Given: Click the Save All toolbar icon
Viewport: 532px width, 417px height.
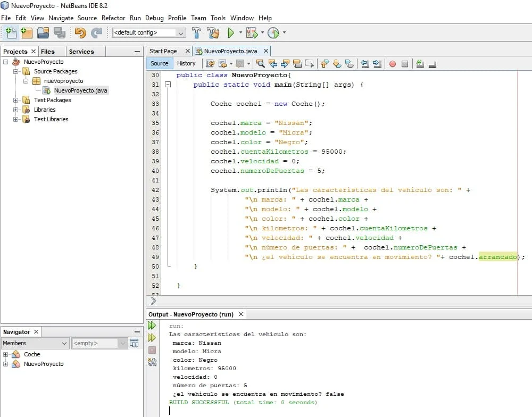Looking at the screenshot, I should [60, 33].
